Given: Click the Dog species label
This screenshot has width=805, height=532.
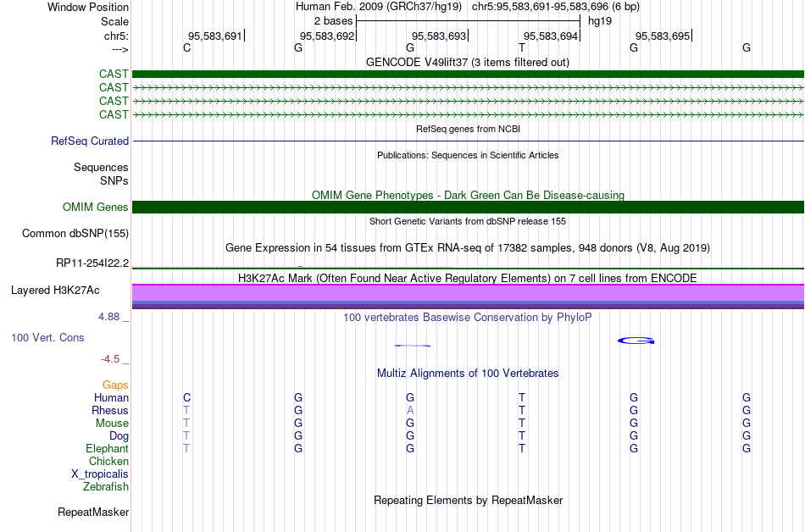Looking at the screenshot, I should 119,436.
